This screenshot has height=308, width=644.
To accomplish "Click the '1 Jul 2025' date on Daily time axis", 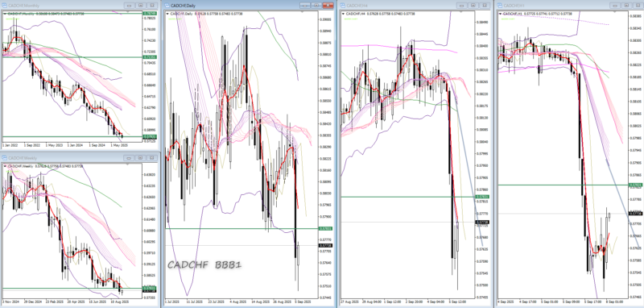I will [173, 302].
